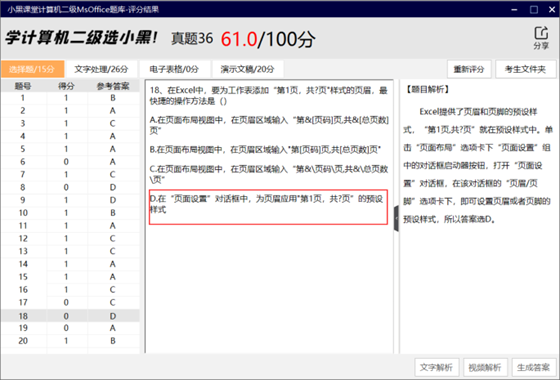Click the 参考答案 column header
The image size is (560, 380).
point(113,86)
